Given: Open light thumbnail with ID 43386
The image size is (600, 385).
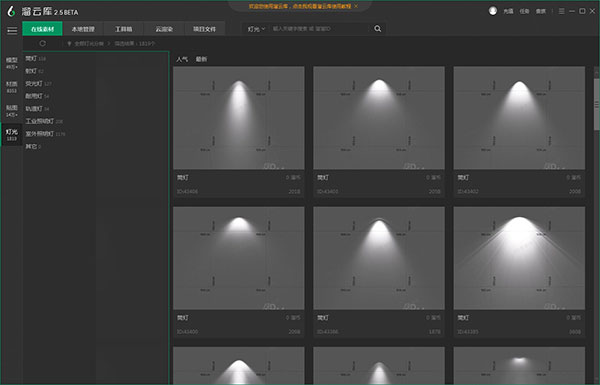Looking at the screenshot, I should coord(379,258).
